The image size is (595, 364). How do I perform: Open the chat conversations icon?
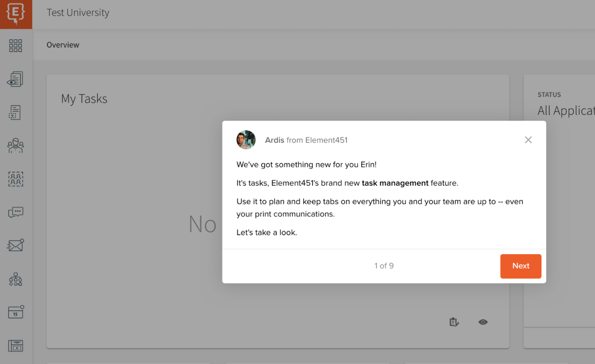click(16, 212)
